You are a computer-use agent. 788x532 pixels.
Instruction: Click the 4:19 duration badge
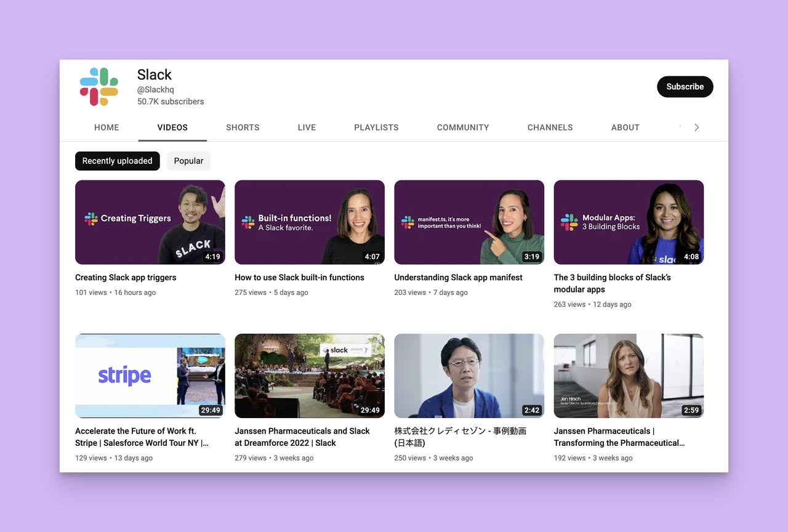coord(212,257)
